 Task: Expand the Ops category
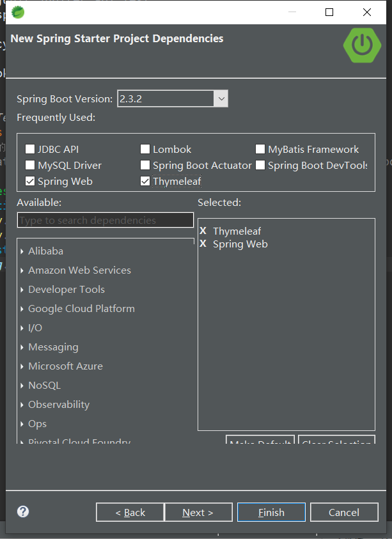click(x=22, y=424)
